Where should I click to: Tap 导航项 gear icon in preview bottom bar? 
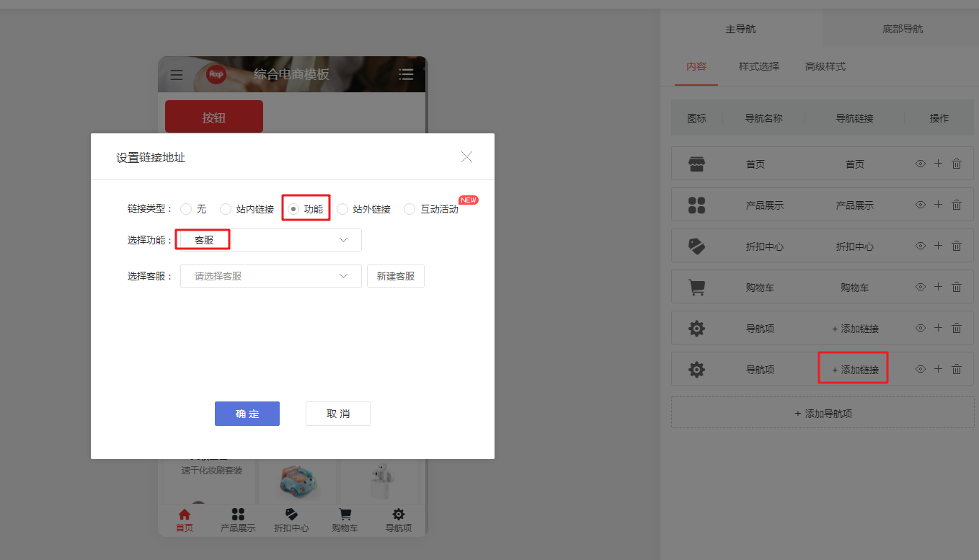click(399, 515)
